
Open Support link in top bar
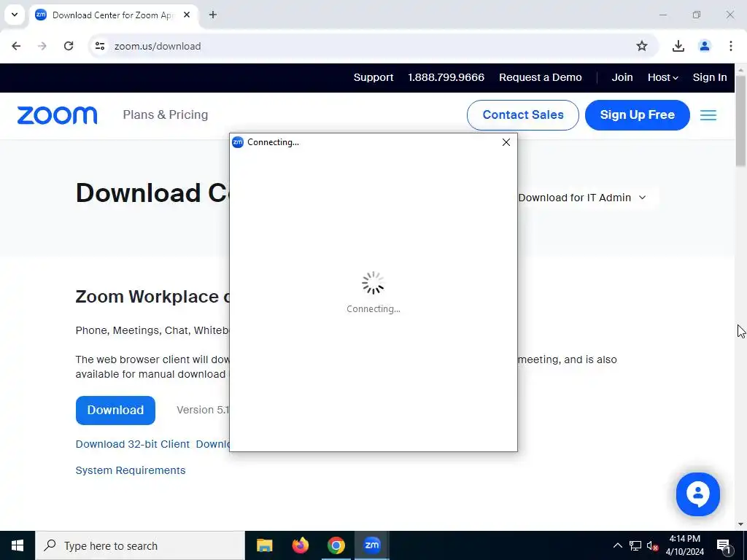coord(373,77)
